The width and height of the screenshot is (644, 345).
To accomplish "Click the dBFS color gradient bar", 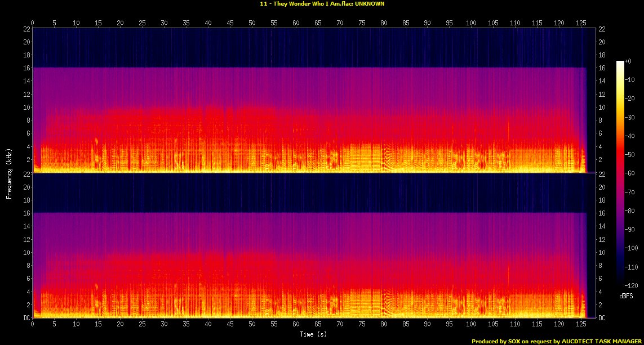I will tap(620, 170).
